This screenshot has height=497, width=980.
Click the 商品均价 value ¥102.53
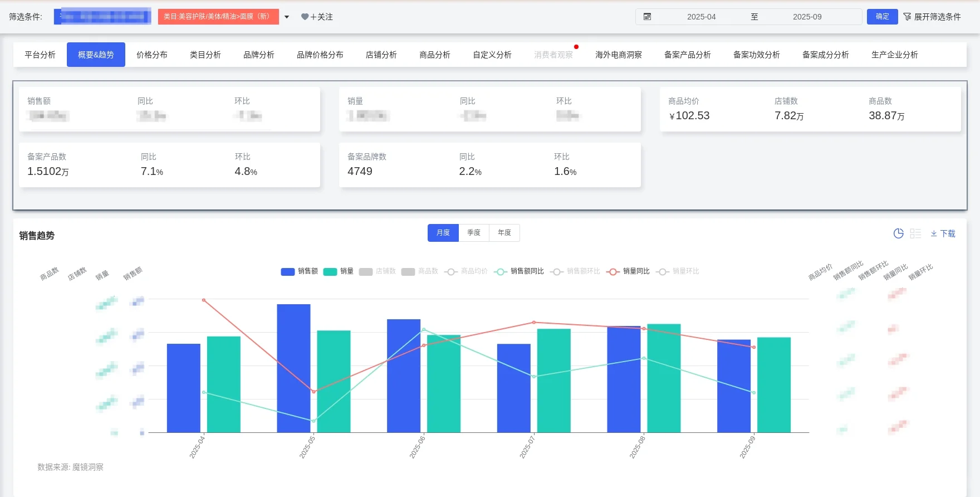click(x=689, y=116)
